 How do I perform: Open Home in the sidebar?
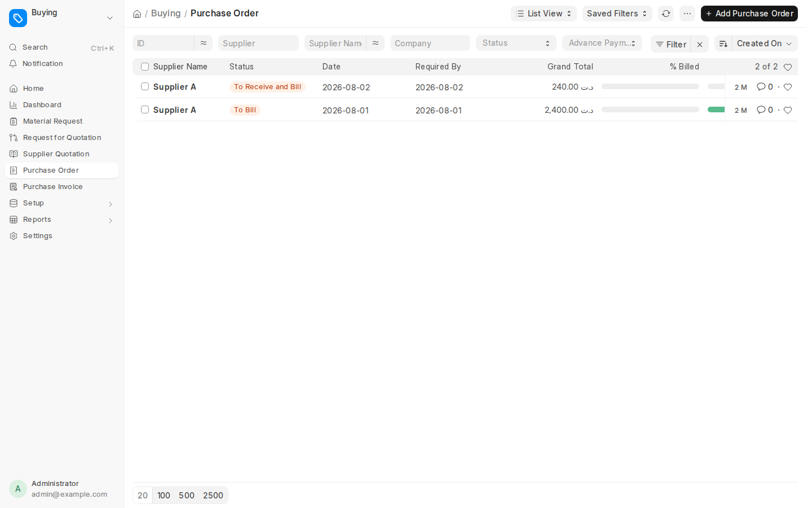click(61, 89)
